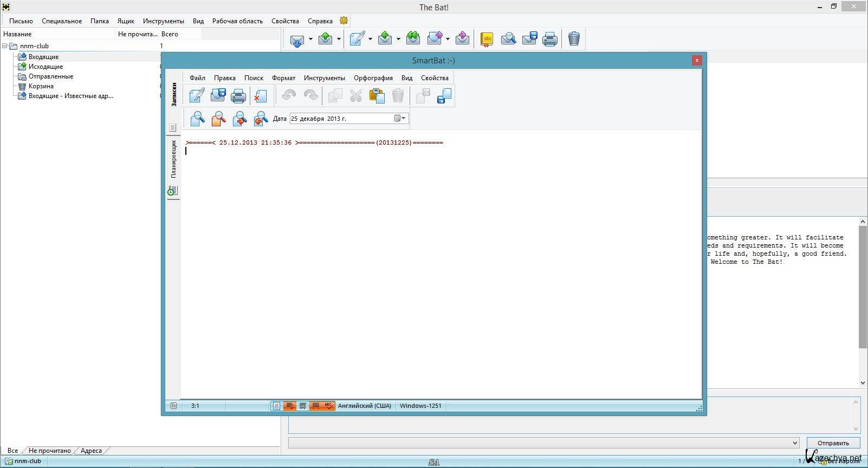Open dropdown arrow next to send mail icon
868x468 pixels.
tap(339, 39)
